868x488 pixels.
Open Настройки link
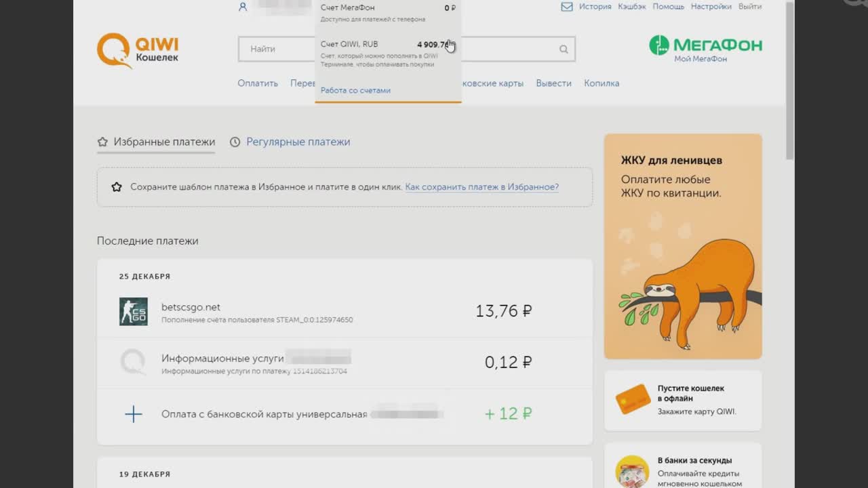(711, 7)
